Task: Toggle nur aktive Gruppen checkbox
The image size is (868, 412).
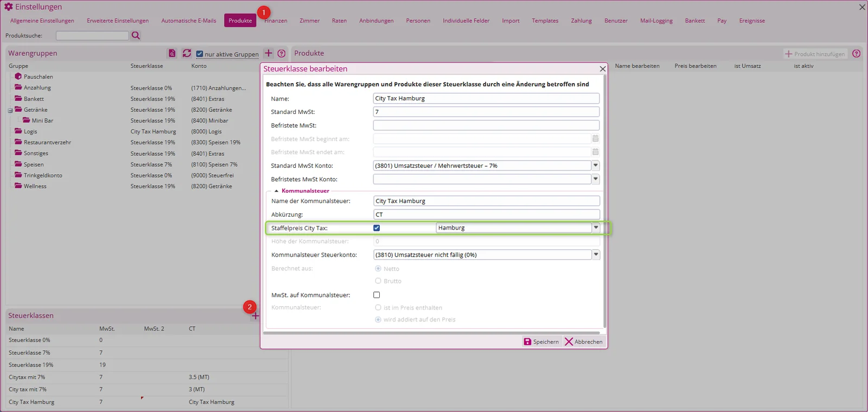Action: [x=200, y=54]
